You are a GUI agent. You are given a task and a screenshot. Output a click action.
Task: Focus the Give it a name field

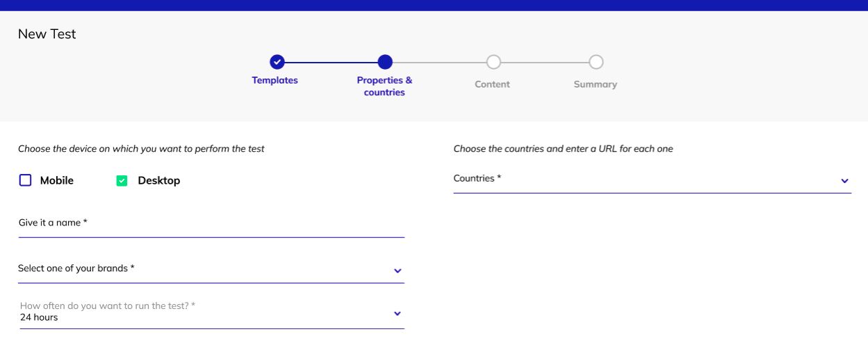point(211,223)
